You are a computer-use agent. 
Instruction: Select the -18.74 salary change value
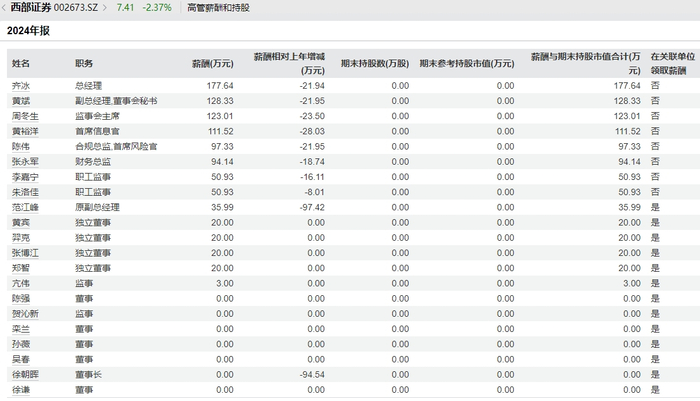click(312, 162)
